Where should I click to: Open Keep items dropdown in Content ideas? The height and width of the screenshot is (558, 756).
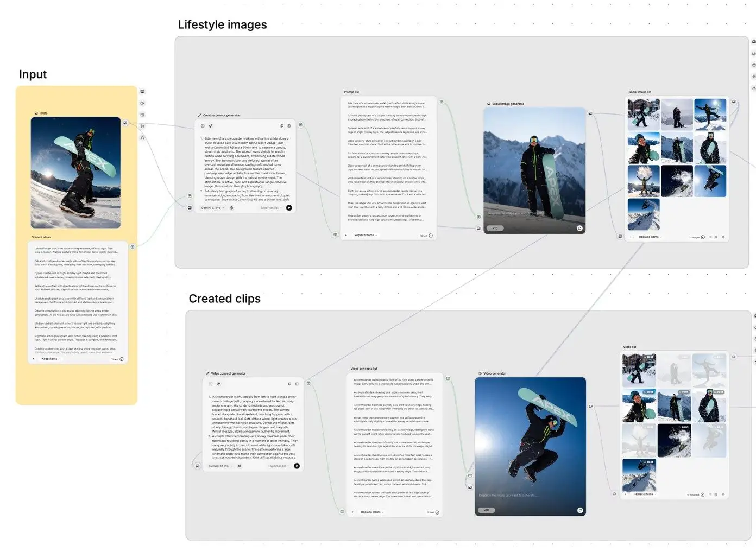(x=51, y=359)
